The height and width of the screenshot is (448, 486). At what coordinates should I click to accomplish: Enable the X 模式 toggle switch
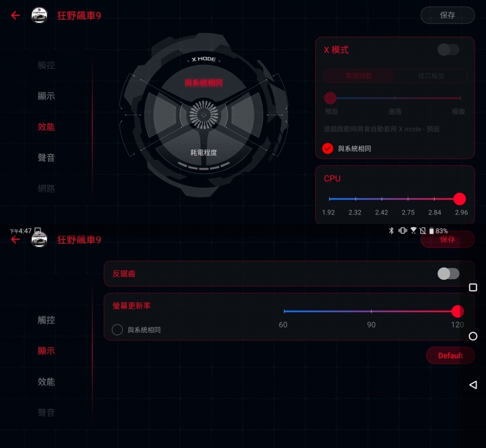(x=448, y=49)
